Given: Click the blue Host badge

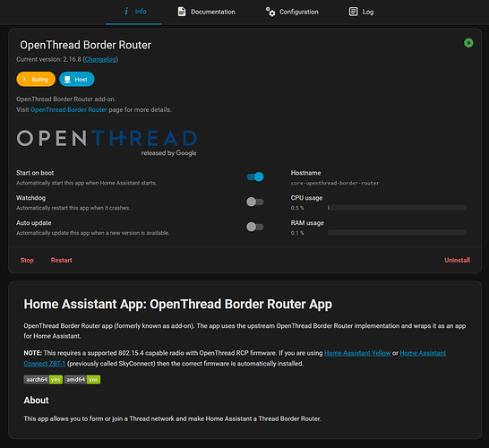Looking at the screenshot, I should click(x=77, y=79).
